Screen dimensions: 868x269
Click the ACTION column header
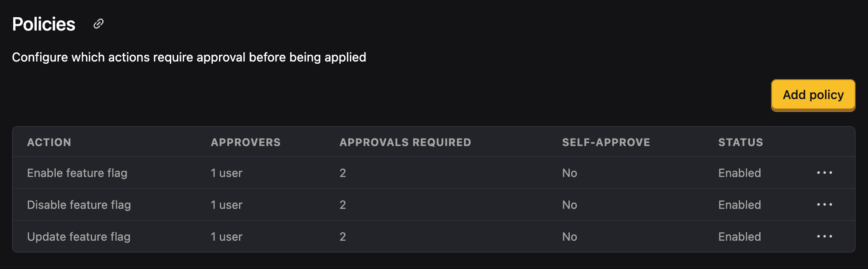coord(49,142)
